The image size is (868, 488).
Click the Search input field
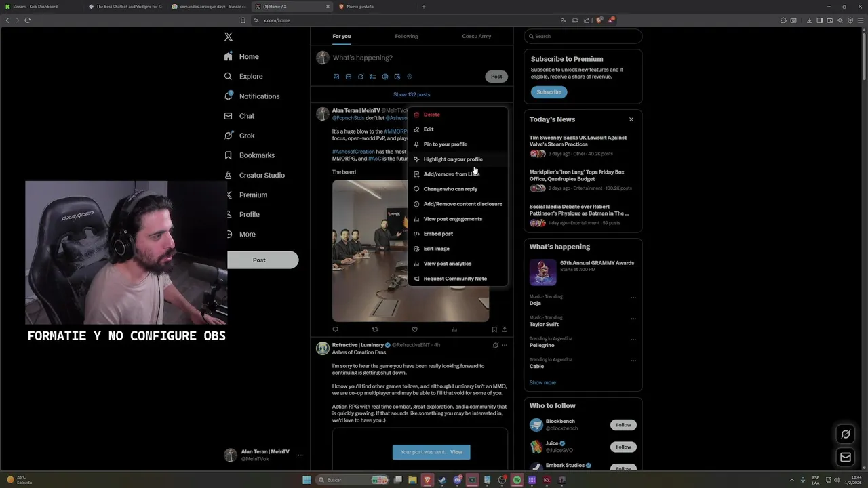583,37
